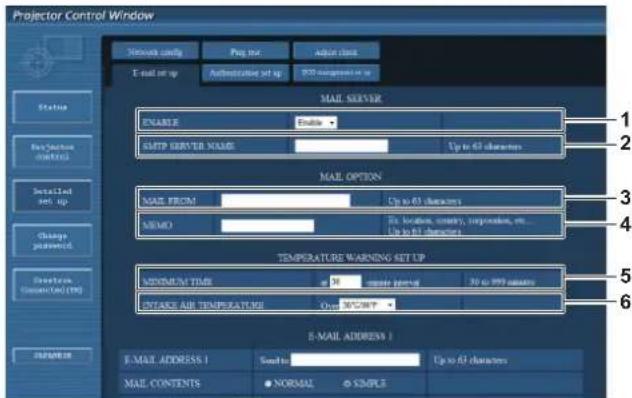
Task: Click the MAIL SERVER section heading
Action: [x=351, y=99]
